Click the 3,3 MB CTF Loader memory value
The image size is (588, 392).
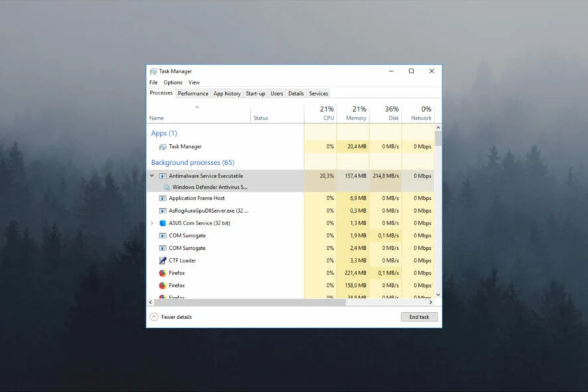point(358,261)
